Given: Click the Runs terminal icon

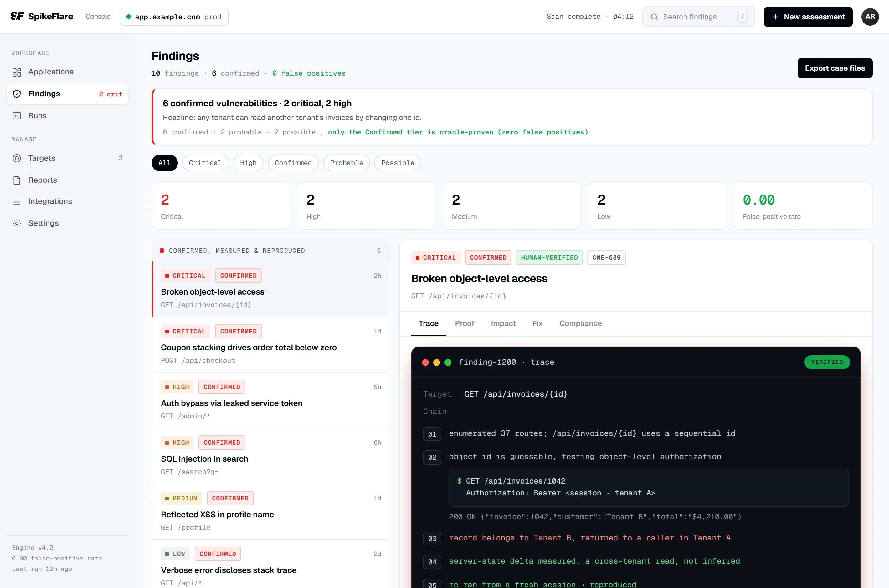Looking at the screenshot, I should pos(17,115).
